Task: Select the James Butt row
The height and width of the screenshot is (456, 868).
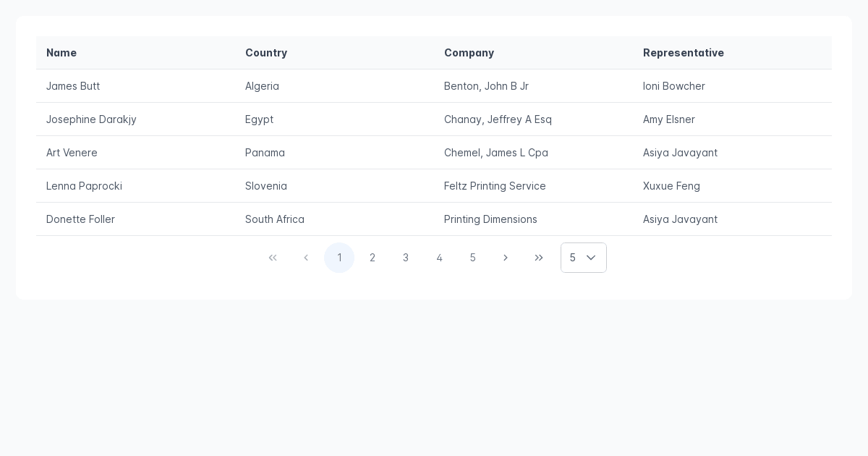Action: click(72, 86)
